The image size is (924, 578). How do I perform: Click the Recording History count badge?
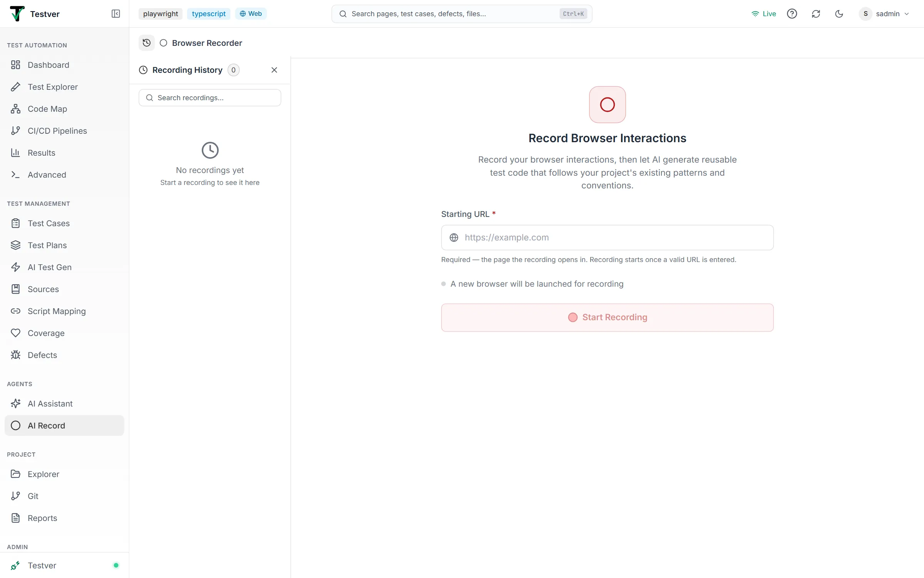(233, 70)
